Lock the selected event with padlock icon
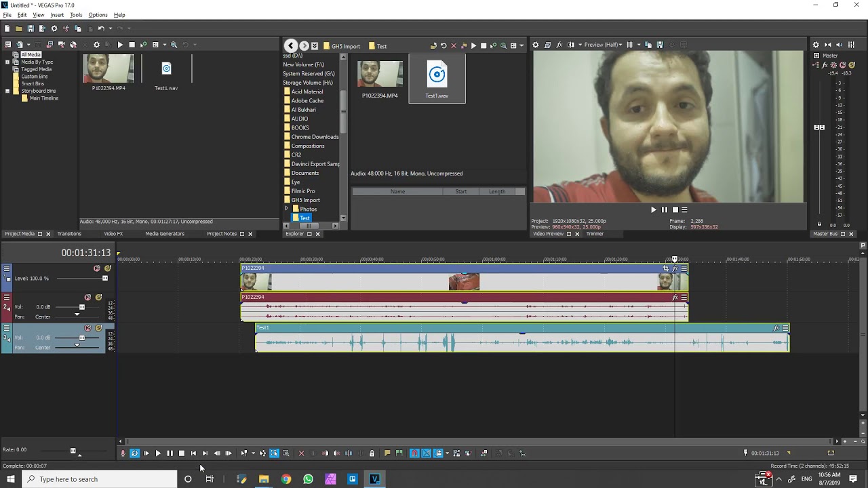 [372, 453]
